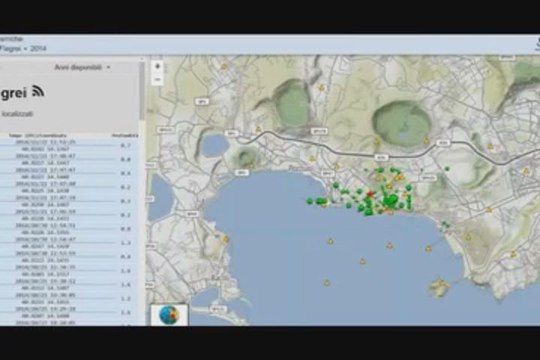Click the Flegrei 2014 header title
The height and width of the screenshot is (360, 540).
pos(23,48)
